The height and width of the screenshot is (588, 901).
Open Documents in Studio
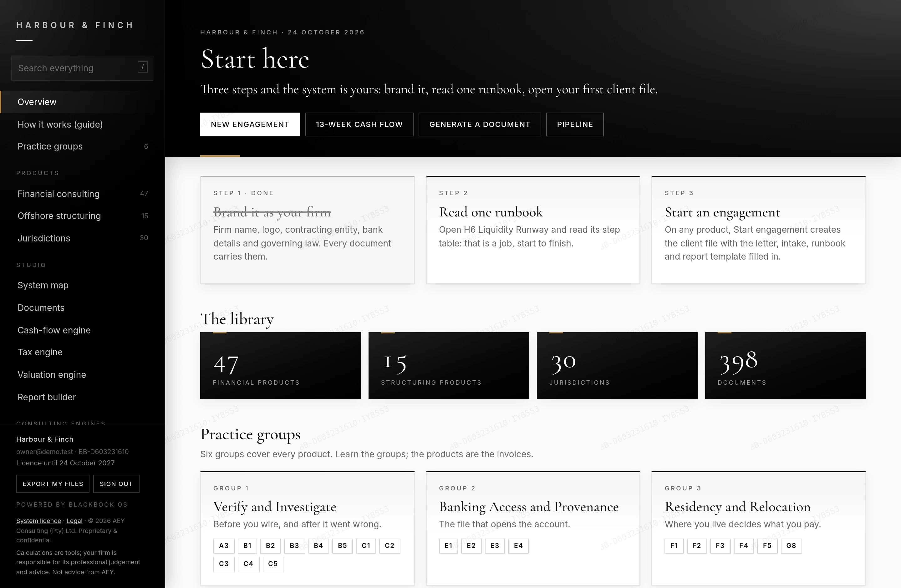pyautogui.click(x=82, y=308)
